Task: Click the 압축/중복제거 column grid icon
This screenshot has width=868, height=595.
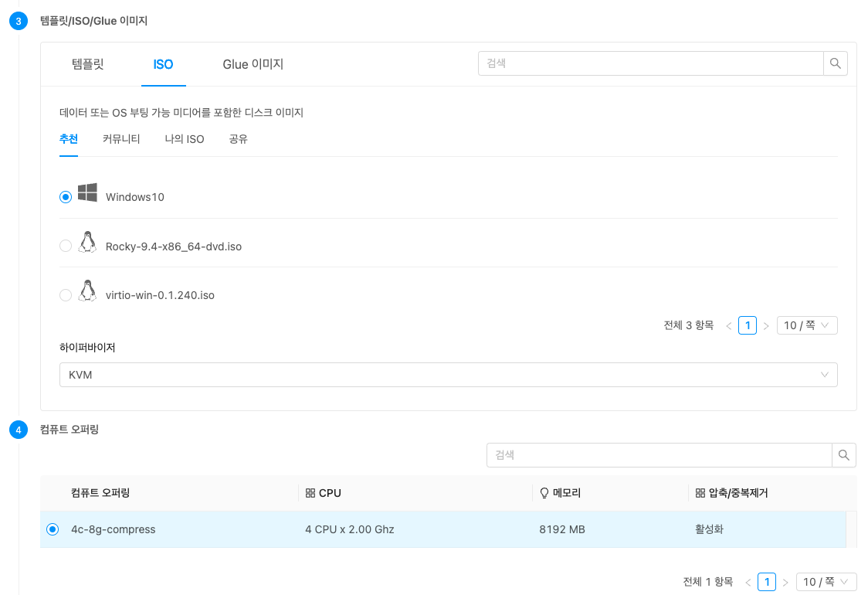Action: pos(700,493)
